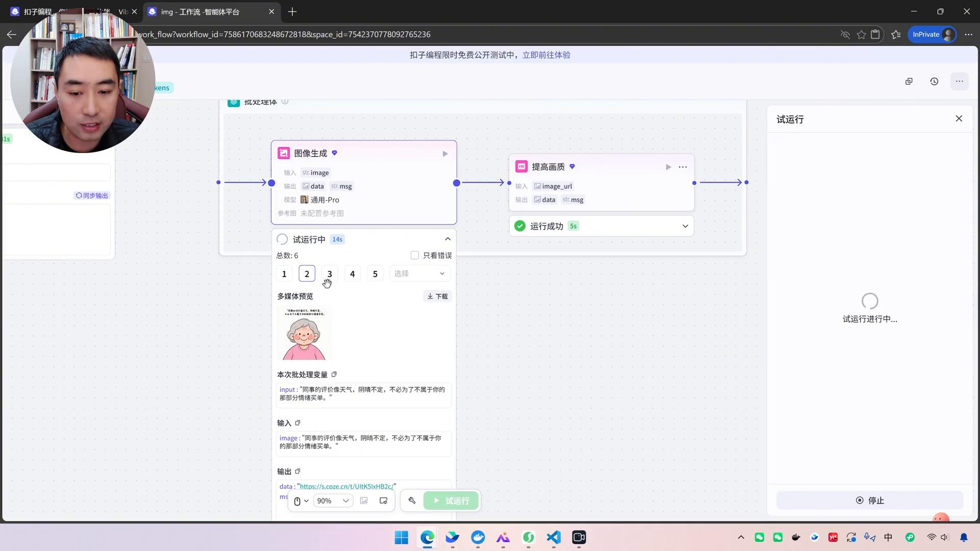The width and height of the screenshot is (980, 551).
Task: Download media with 下载 button
Action: tap(437, 296)
